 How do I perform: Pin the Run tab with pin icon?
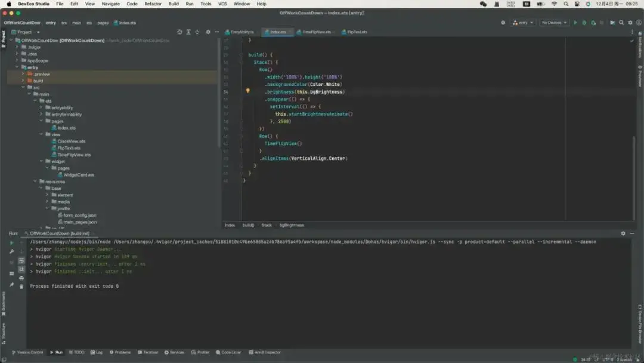[x=11, y=284]
